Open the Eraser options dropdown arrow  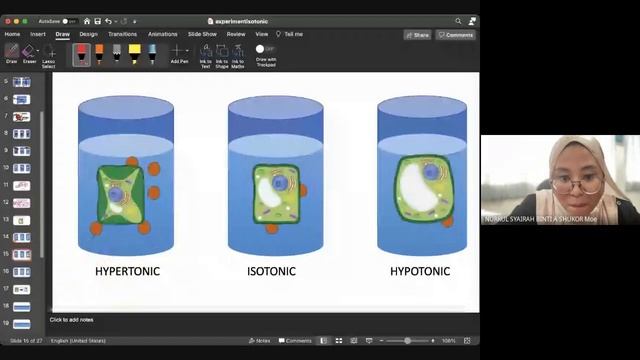click(x=38, y=51)
